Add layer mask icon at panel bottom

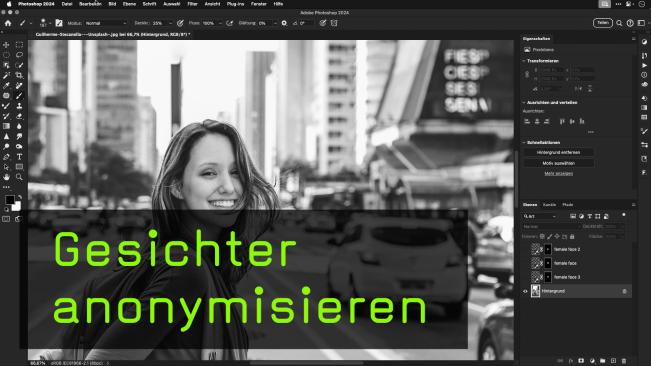pos(581,361)
